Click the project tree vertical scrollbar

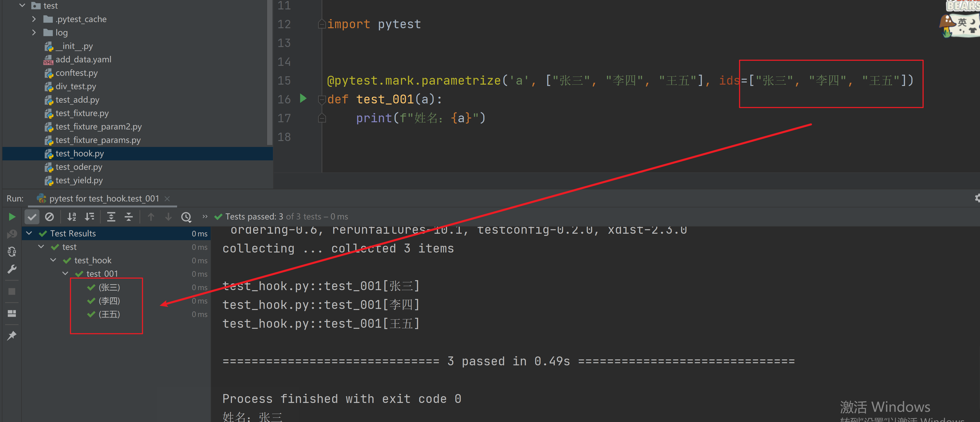(270, 72)
